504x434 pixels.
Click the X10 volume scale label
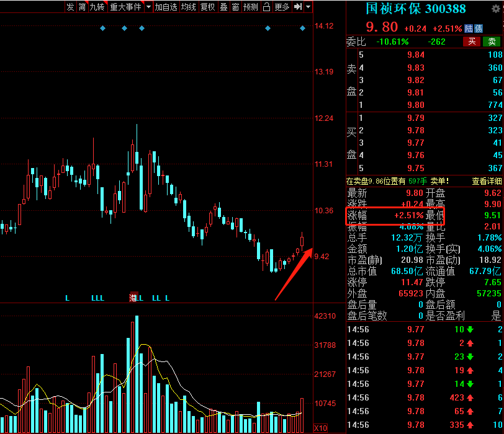click(x=320, y=428)
